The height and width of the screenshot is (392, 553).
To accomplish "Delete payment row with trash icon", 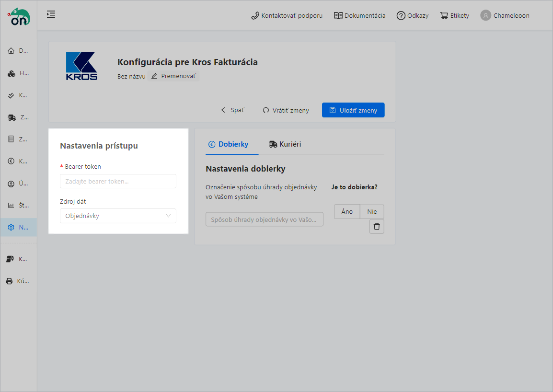I will [x=377, y=227].
